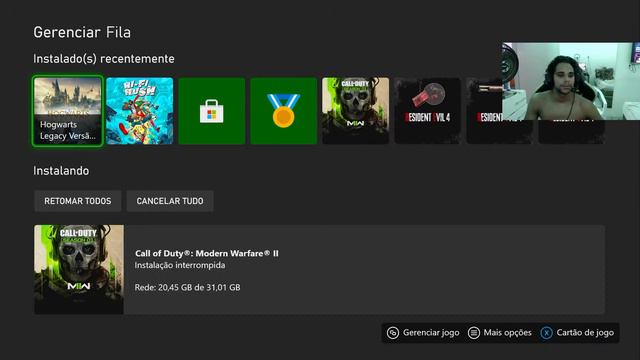
Task: Select the Hi-Fi Rush game tile
Action: point(140,111)
